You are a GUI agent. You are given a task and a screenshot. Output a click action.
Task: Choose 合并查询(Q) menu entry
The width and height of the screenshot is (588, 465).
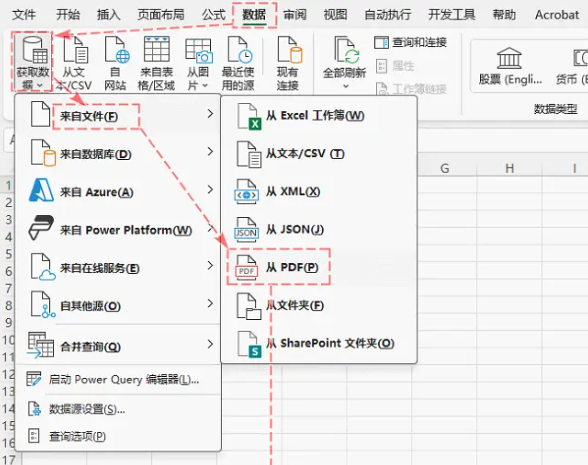coord(118,345)
